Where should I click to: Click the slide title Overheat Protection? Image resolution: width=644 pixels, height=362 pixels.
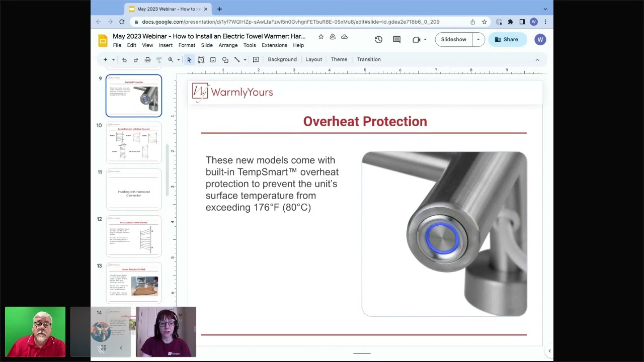click(x=365, y=121)
